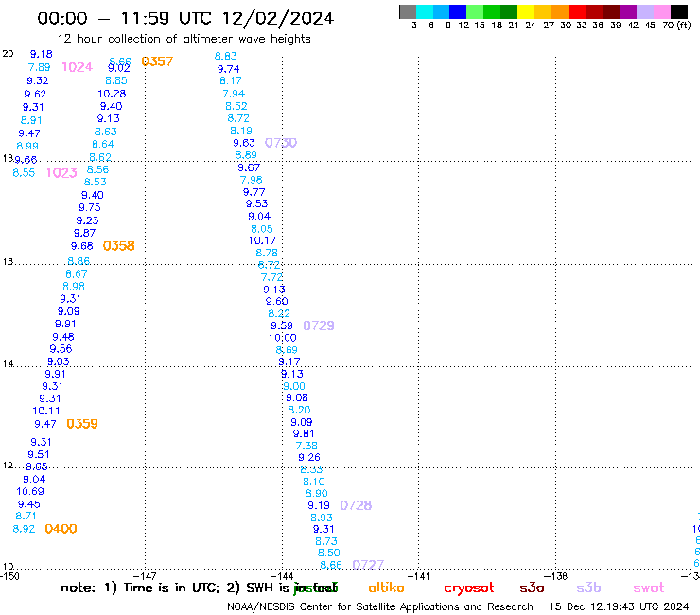Select the lavender s3b time label 0729
700x615 pixels.
point(319,325)
